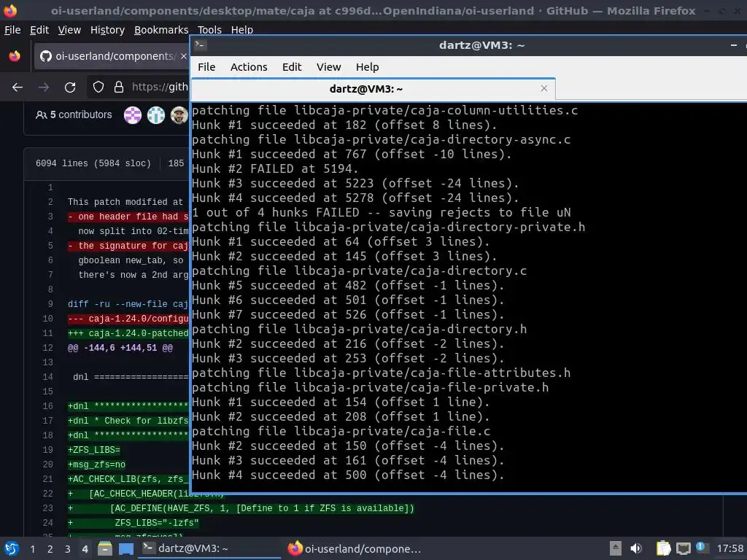Click the GitHub favicon on the Firefox tab
Screen dimensions: 747x560
(x=46, y=56)
